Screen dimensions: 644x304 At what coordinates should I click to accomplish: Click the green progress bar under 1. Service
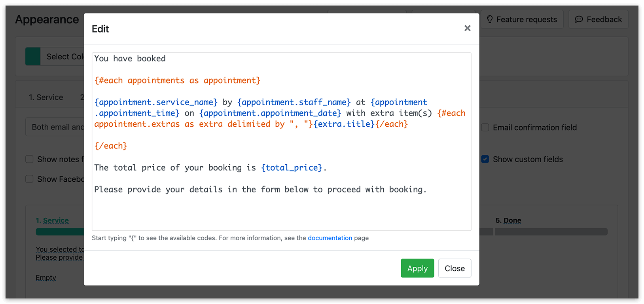pos(60,232)
